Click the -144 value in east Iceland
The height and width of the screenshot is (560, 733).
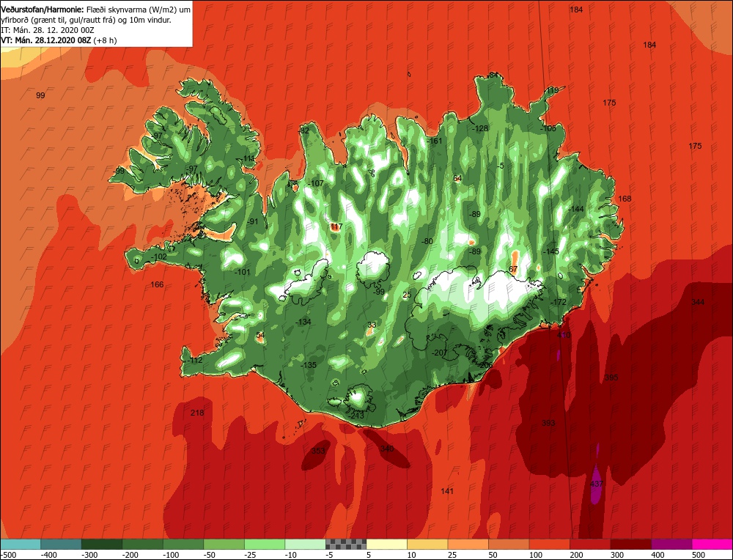click(576, 209)
